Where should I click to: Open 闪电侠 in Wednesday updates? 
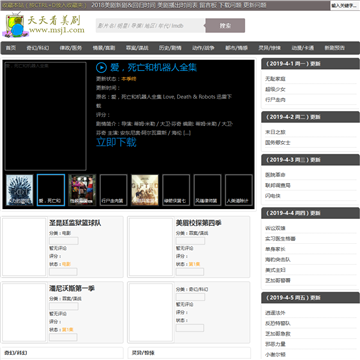click(273, 196)
